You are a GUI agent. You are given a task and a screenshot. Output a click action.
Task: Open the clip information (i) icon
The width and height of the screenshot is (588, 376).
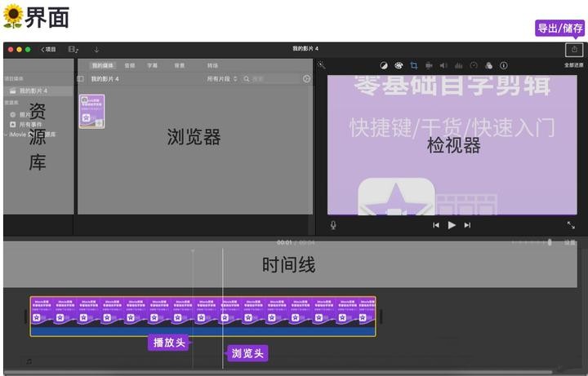click(504, 65)
